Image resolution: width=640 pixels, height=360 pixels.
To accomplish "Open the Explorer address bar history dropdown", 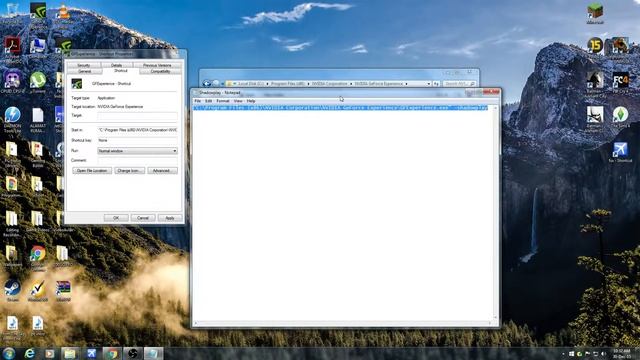I will click(429, 84).
